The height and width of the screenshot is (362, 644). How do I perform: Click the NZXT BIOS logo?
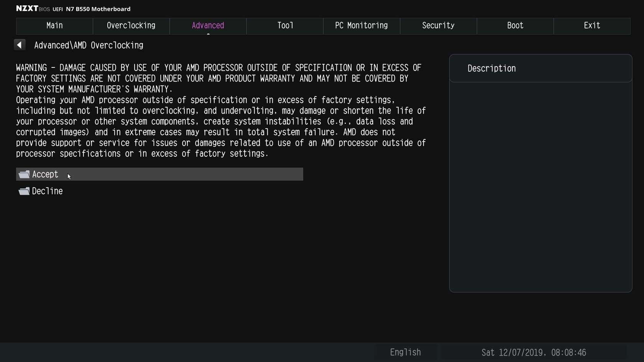pos(33,8)
